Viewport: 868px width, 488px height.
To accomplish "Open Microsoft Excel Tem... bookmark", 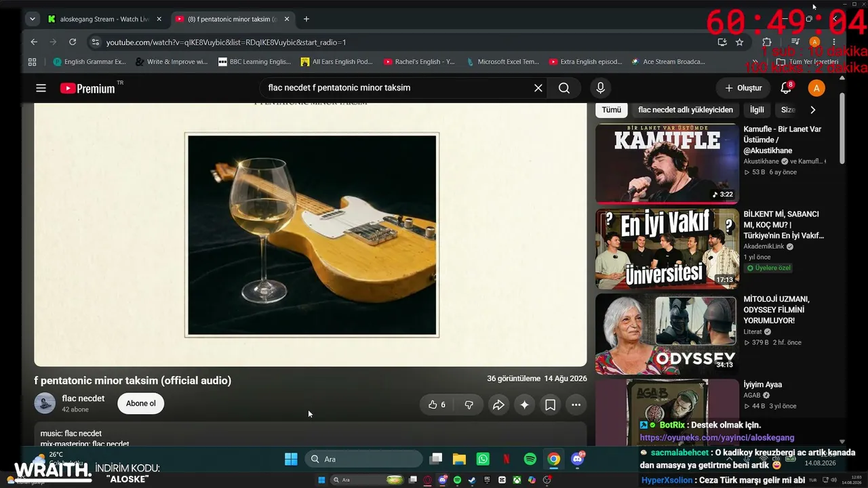I will tap(502, 62).
